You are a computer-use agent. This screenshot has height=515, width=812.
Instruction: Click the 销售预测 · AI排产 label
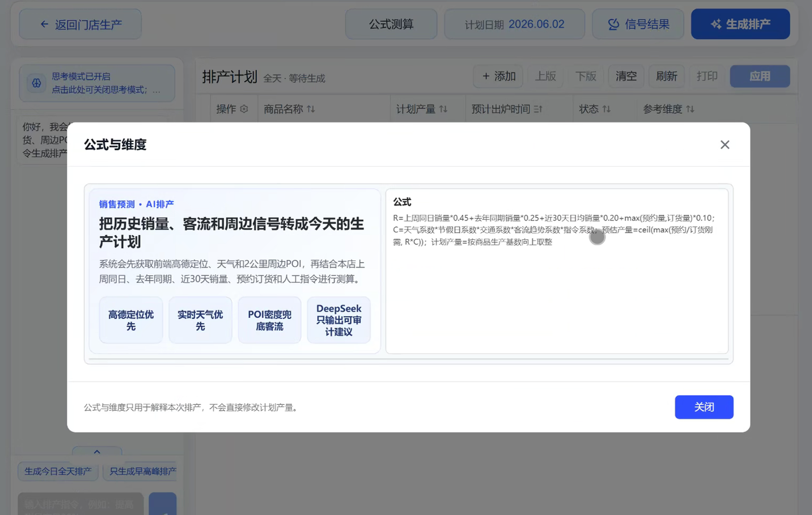pyautogui.click(x=136, y=204)
